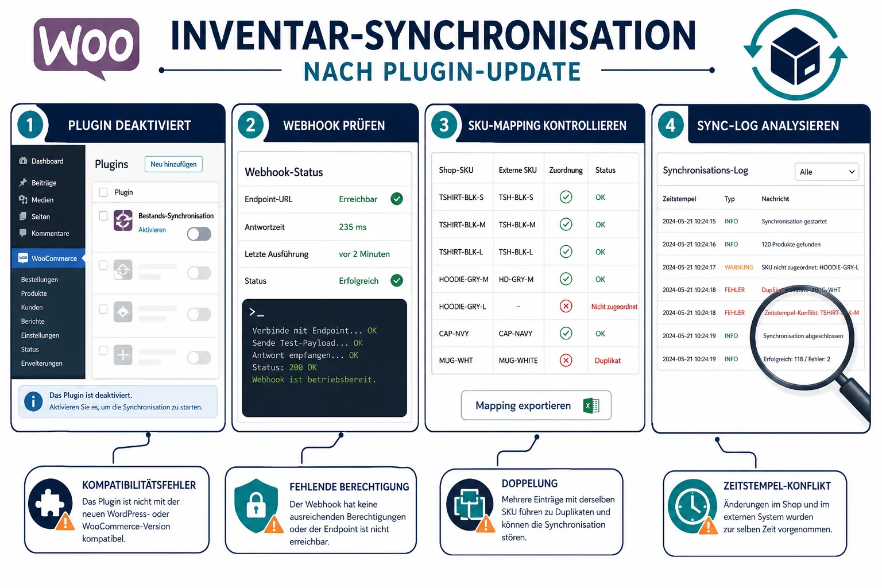Open Beiträge via its pin icon
Screen dimensions: 882x588
(23, 183)
